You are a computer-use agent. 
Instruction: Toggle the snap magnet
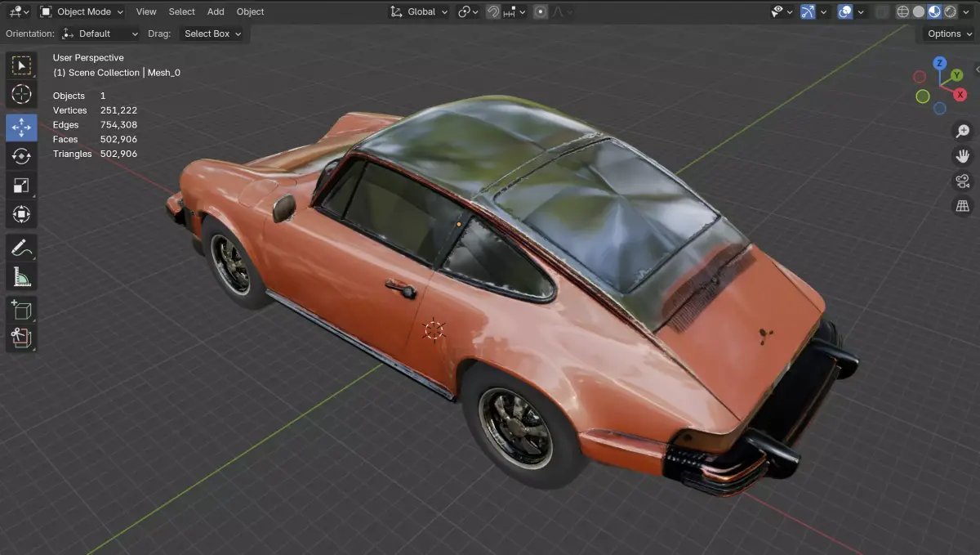[493, 11]
